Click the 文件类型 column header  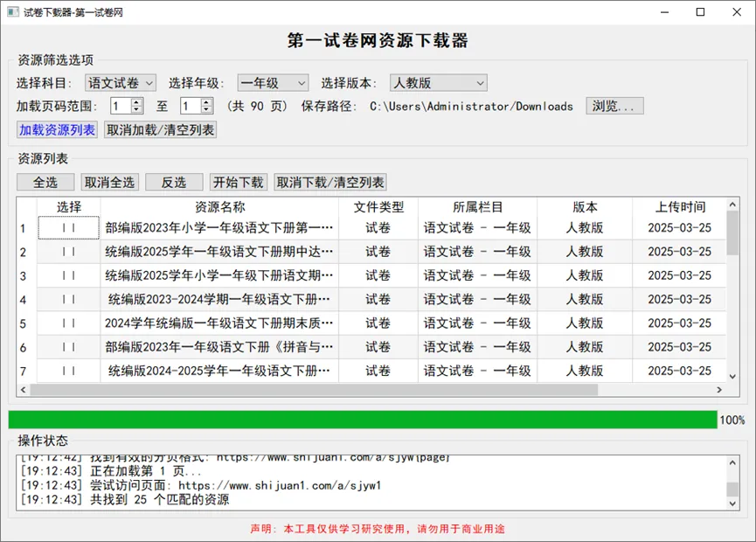pos(378,207)
